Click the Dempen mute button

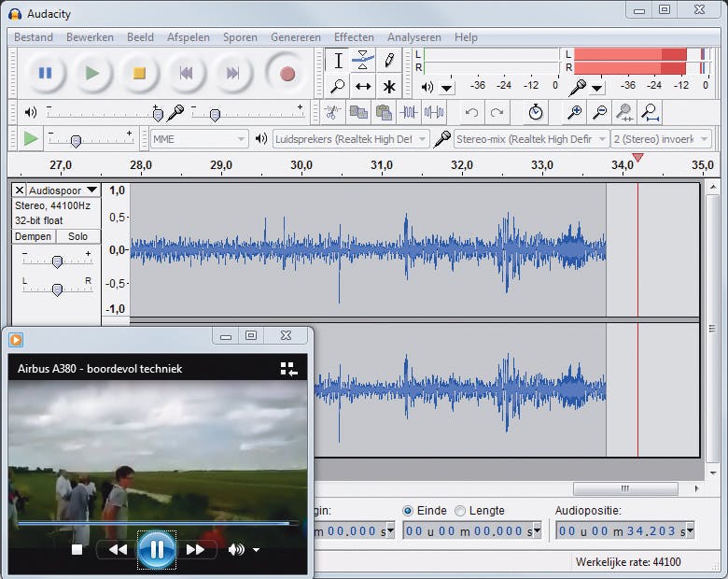point(33,237)
